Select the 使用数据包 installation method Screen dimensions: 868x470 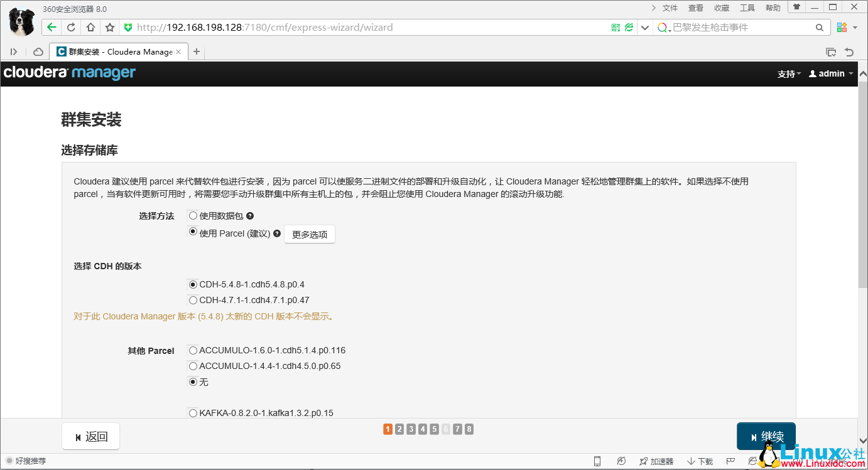(x=193, y=215)
